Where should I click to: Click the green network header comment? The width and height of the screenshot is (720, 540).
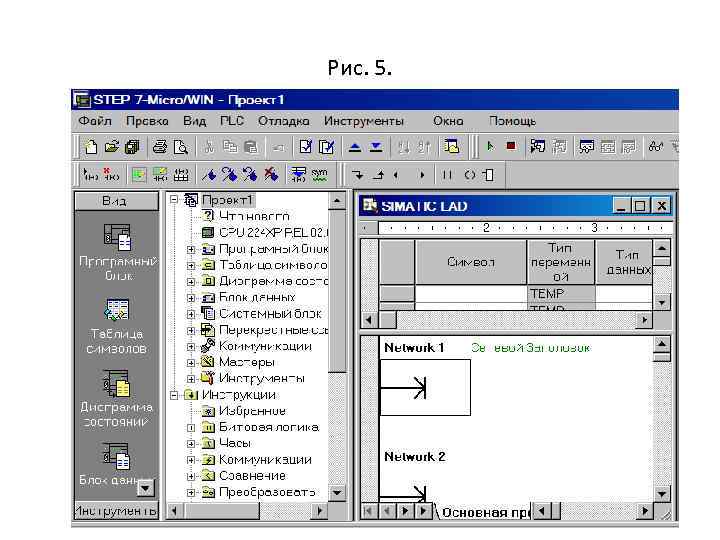[x=530, y=348]
